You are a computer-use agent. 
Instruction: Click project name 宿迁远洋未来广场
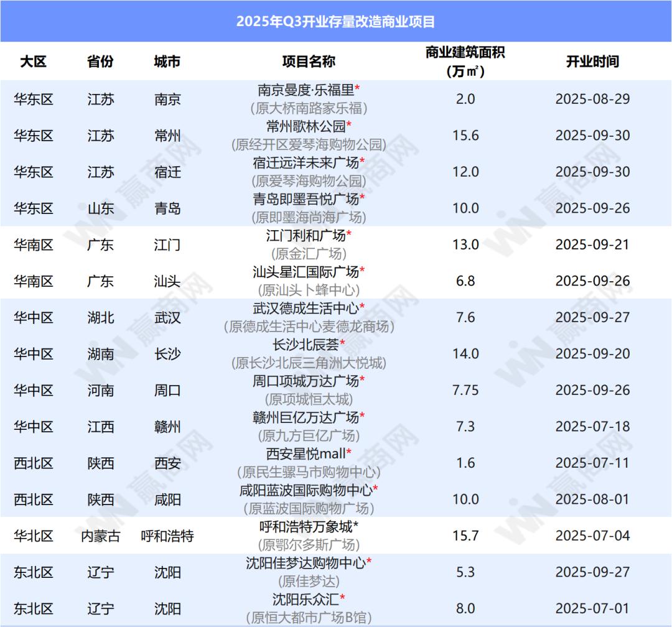pos(306,163)
